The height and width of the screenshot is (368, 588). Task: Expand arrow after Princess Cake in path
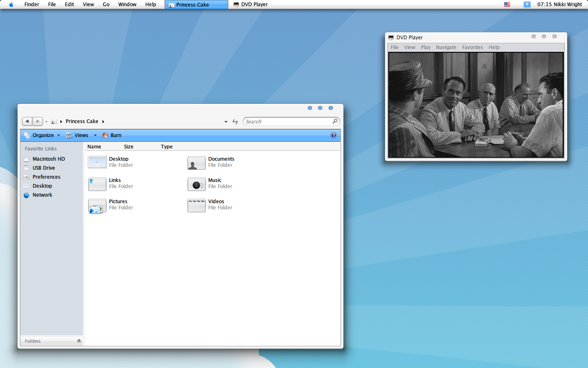tap(103, 122)
